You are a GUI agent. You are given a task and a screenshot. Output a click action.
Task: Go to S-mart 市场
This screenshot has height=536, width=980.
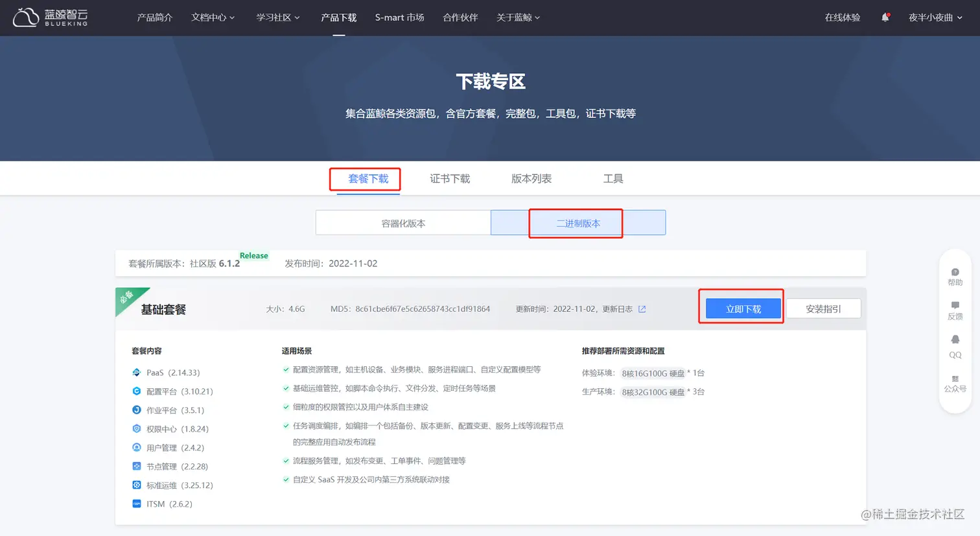tap(399, 17)
